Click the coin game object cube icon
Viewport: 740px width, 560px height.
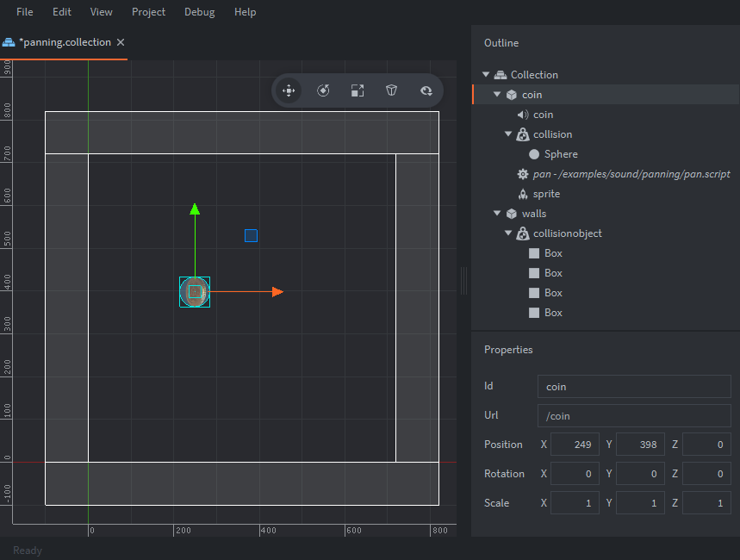click(512, 95)
